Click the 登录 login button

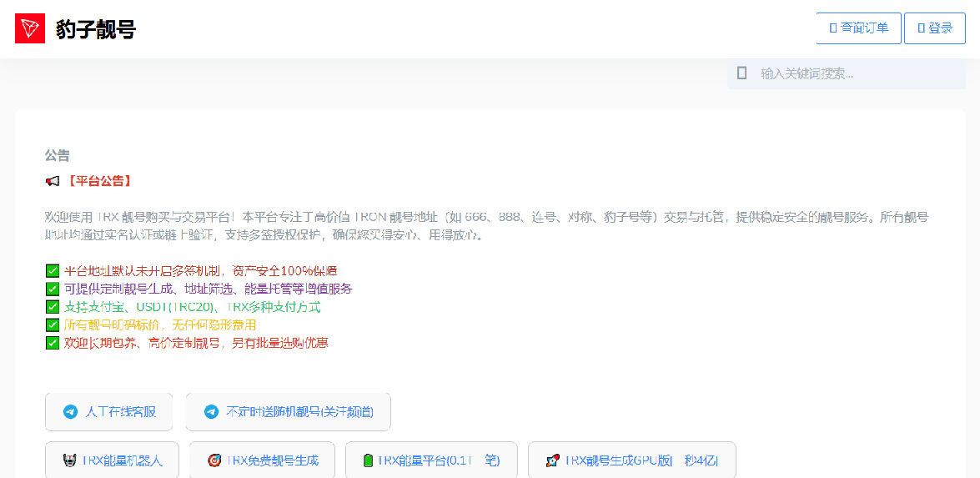935,28
